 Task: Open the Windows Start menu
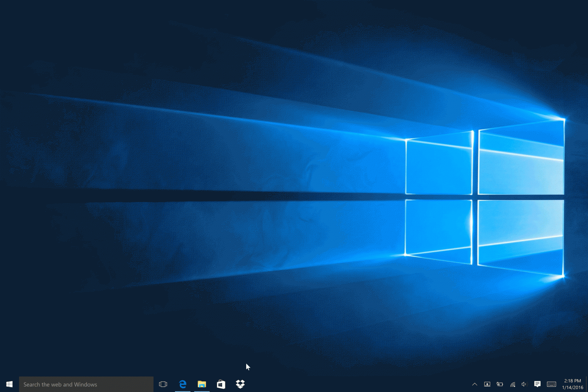[10, 384]
